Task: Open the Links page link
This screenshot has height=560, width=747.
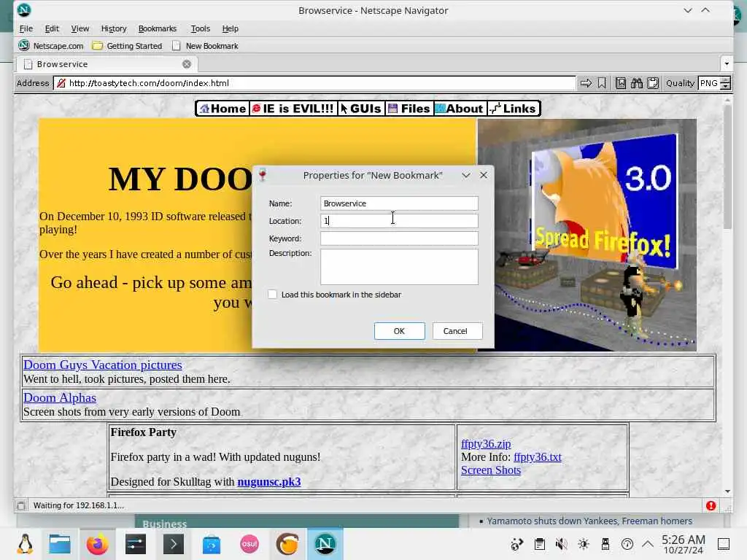Action: click(x=513, y=109)
